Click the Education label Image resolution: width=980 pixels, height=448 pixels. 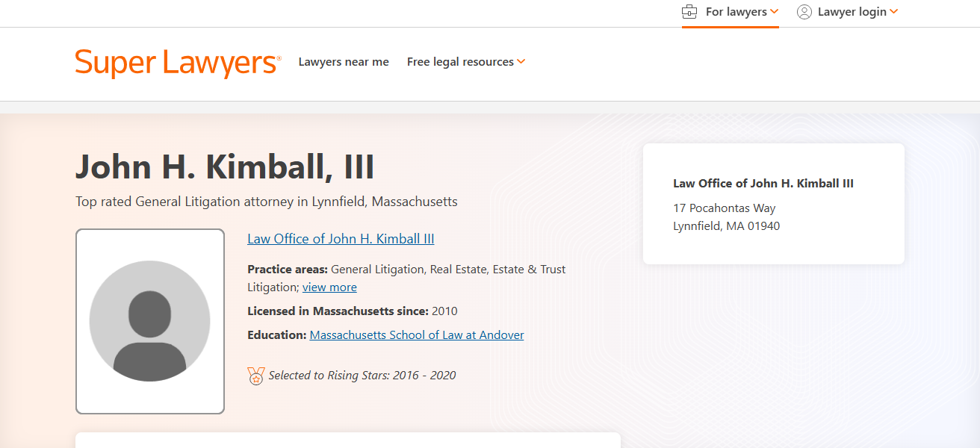pyautogui.click(x=277, y=335)
